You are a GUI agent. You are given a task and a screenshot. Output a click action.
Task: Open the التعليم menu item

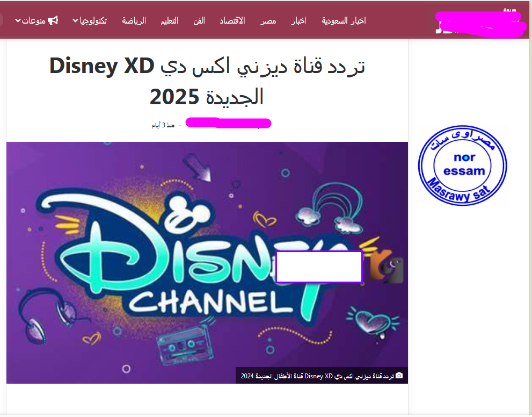(x=169, y=21)
